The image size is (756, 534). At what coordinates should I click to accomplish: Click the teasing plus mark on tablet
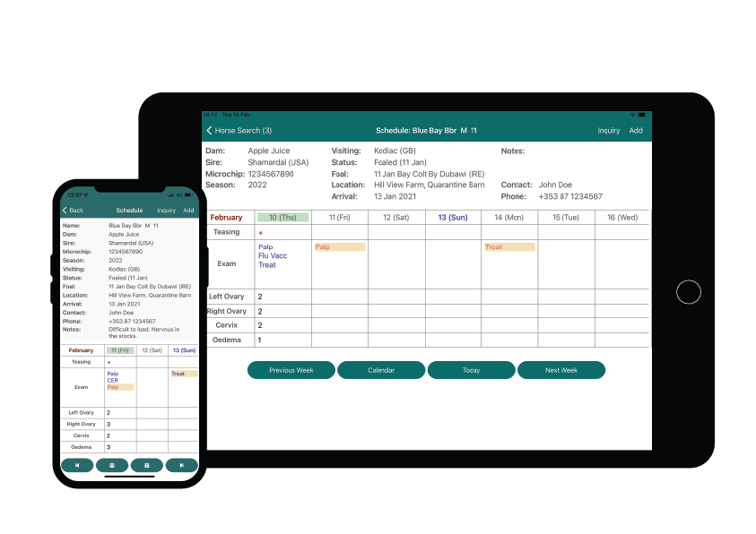[x=261, y=233]
